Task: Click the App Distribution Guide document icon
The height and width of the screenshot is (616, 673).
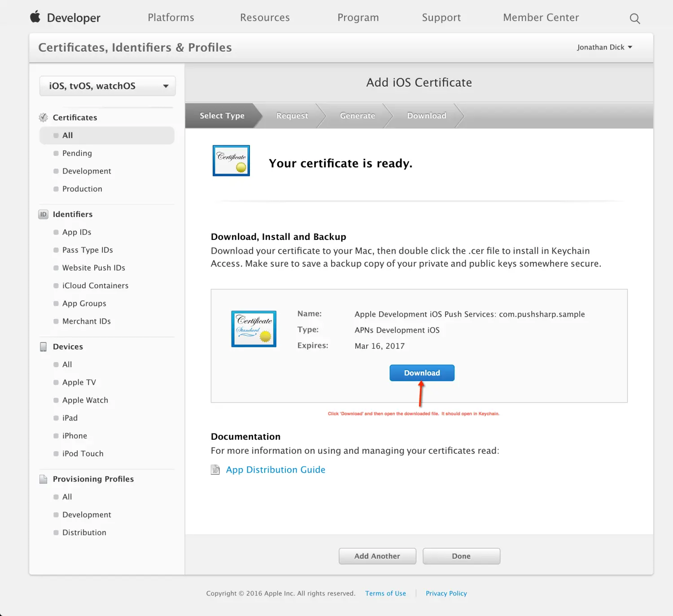Action: pos(216,469)
